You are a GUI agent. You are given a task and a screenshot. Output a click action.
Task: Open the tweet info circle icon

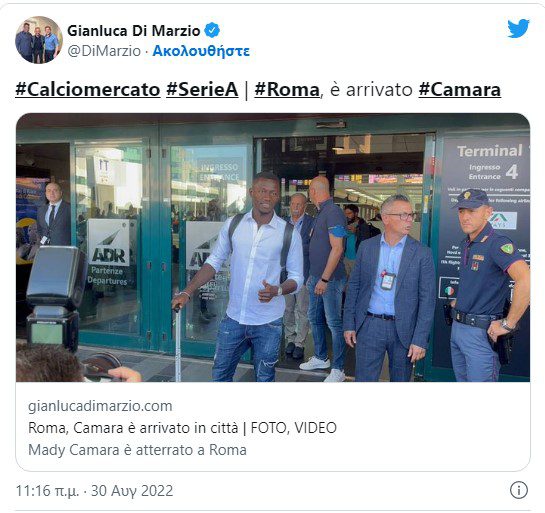[x=519, y=490]
